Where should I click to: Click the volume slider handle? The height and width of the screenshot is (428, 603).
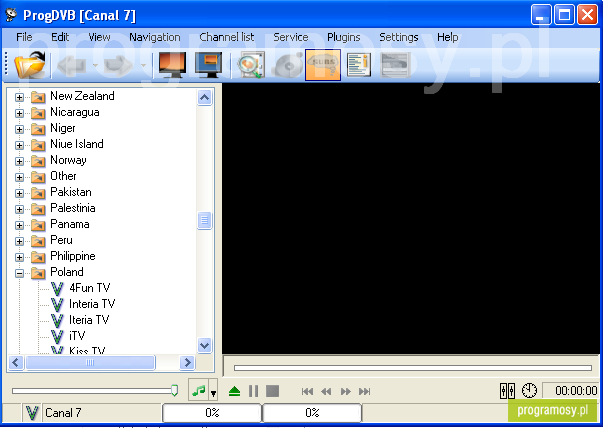tap(174, 390)
